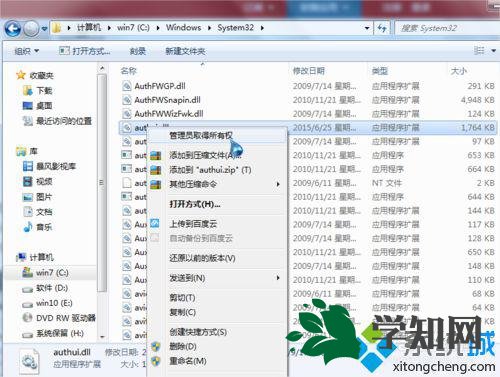The height and width of the screenshot is (377, 500).
Task: Choose 添加到 "authui.zip" (T) menu entry
Action: (217, 170)
